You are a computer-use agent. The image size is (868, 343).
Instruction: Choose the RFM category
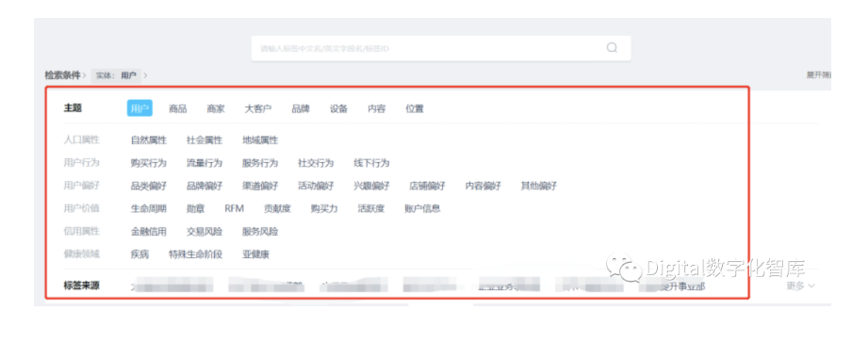[234, 208]
